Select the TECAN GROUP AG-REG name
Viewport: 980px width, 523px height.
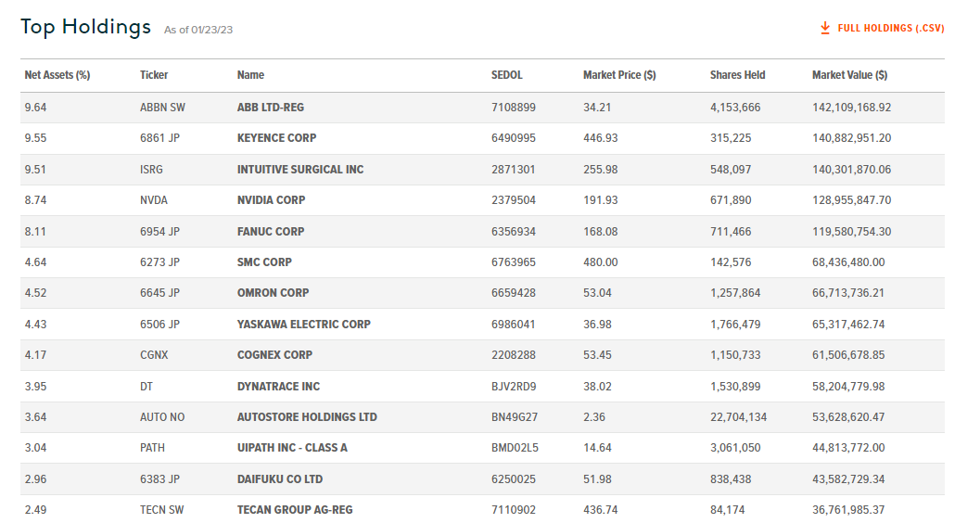click(x=295, y=510)
